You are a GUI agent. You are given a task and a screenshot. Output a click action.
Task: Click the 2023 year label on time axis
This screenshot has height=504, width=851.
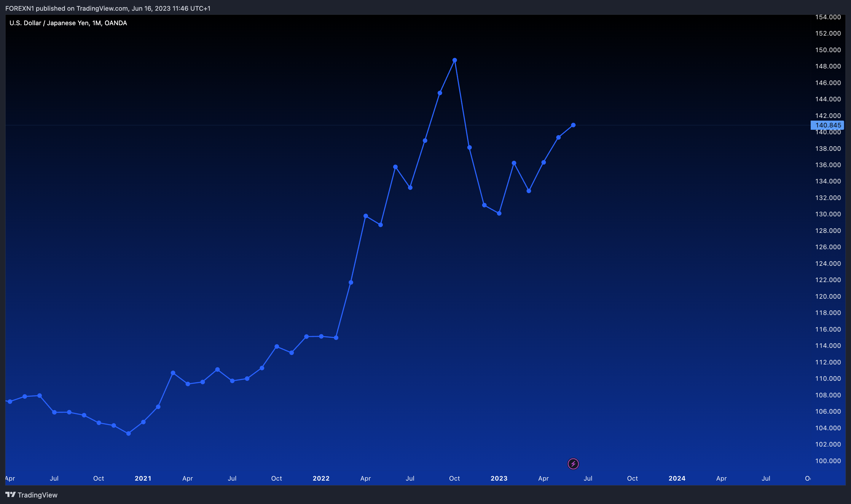(x=499, y=478)
